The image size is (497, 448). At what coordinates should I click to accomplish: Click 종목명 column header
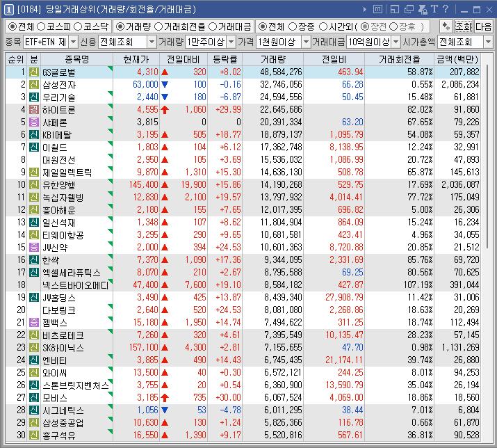coord(76,59)
